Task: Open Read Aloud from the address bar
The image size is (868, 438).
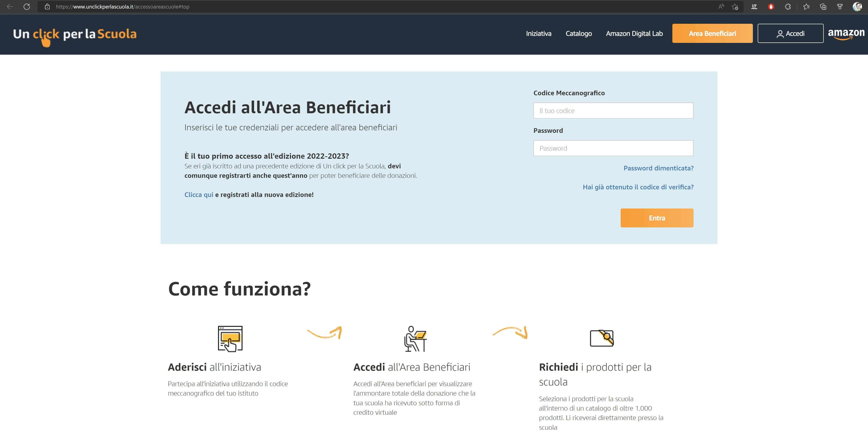Action: pos(721,6)
